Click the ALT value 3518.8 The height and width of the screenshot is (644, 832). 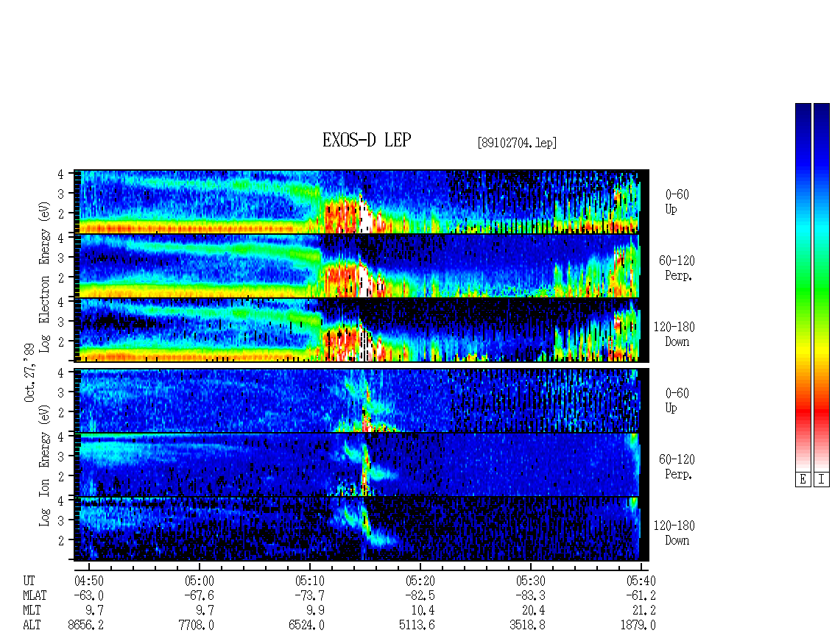527,626
